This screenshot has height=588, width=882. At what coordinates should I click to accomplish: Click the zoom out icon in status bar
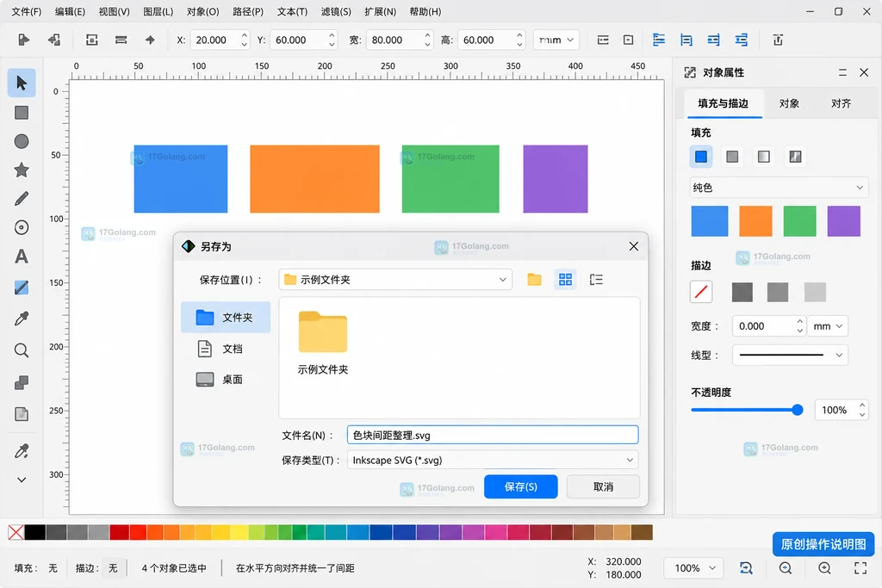[x=786, y=567]
